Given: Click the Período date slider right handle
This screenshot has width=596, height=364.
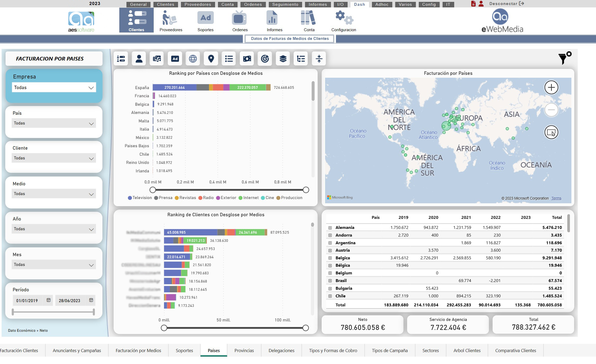Looking at the screenshot, I should [x=94, y=312].
